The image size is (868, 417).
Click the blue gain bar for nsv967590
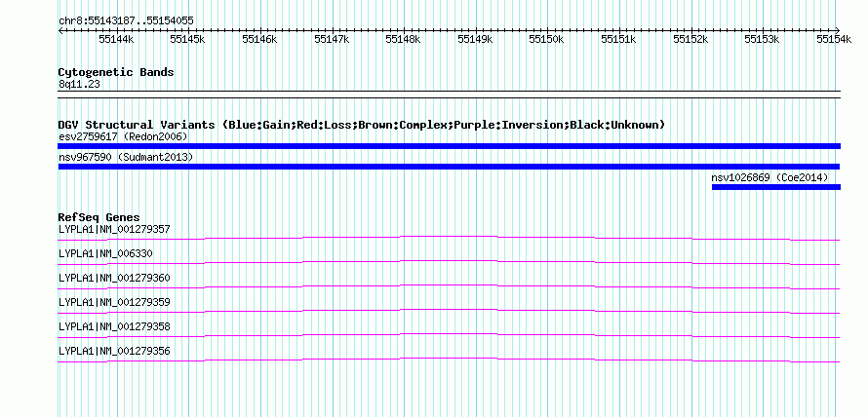pos(449,167)
